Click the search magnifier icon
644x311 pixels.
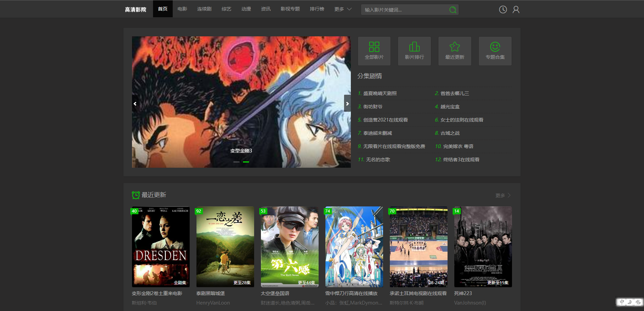point(453,10)
